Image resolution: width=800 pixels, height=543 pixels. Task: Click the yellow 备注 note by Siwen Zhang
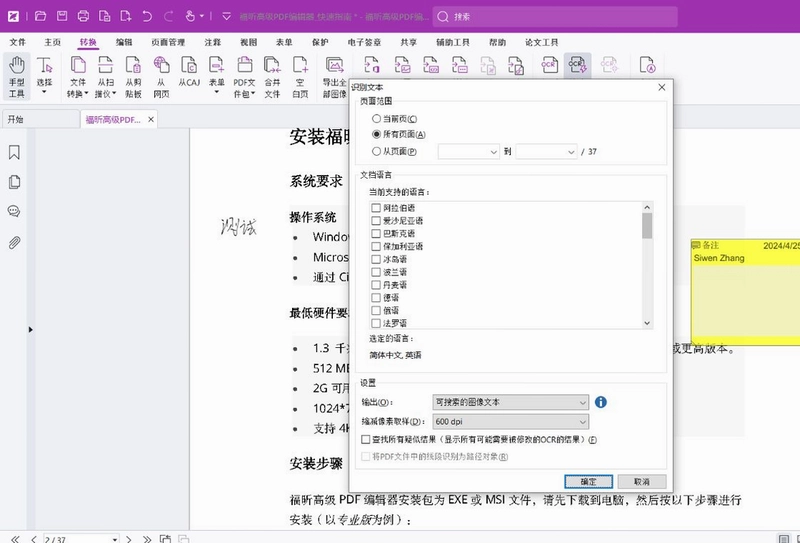click(745, 292)
